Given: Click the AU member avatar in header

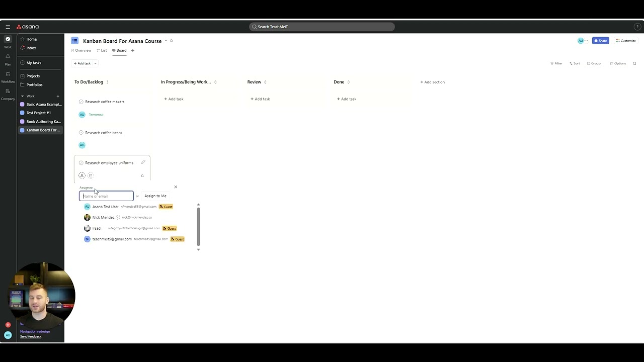Looking at the screenshot, I should tap(581, 41).
